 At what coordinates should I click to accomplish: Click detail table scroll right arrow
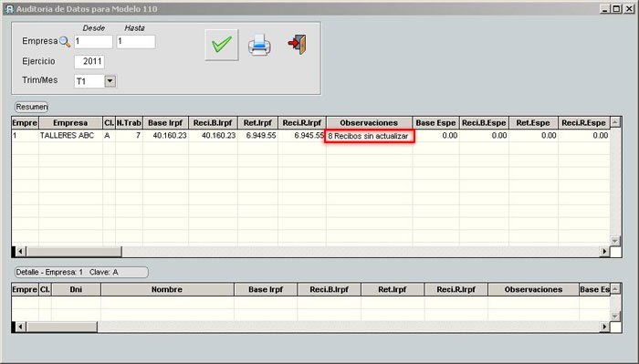coord(604,327)
